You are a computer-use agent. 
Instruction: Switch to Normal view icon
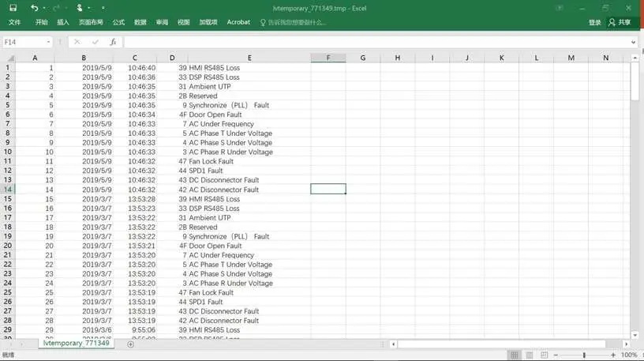pyautogui.click(x=515, y=355)
